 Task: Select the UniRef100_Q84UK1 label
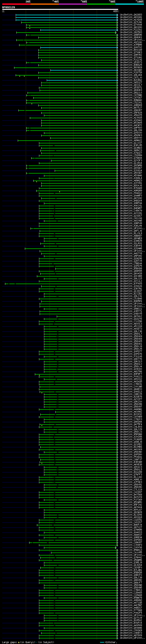pos(131,37)
